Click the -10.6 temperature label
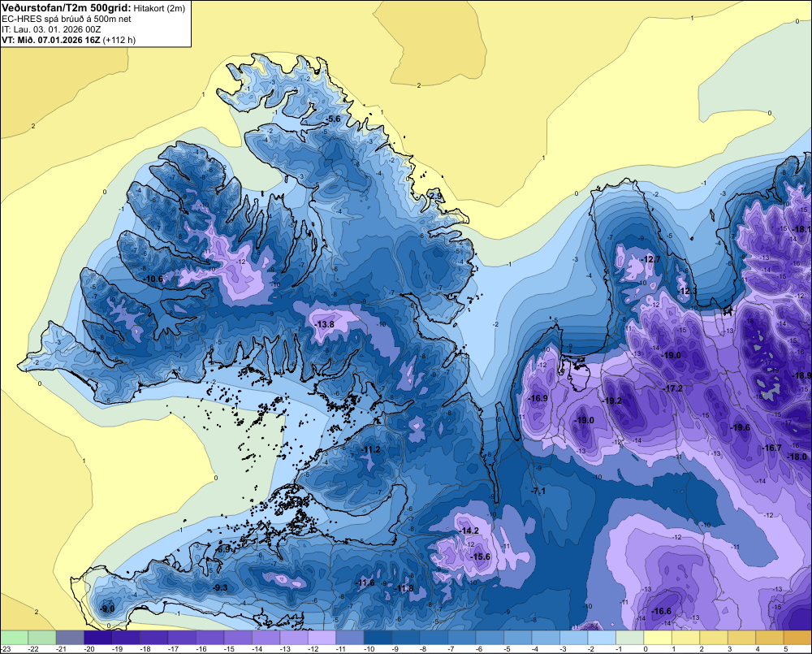The width and height of the screenshot is (812, 654). coord(153,279)
